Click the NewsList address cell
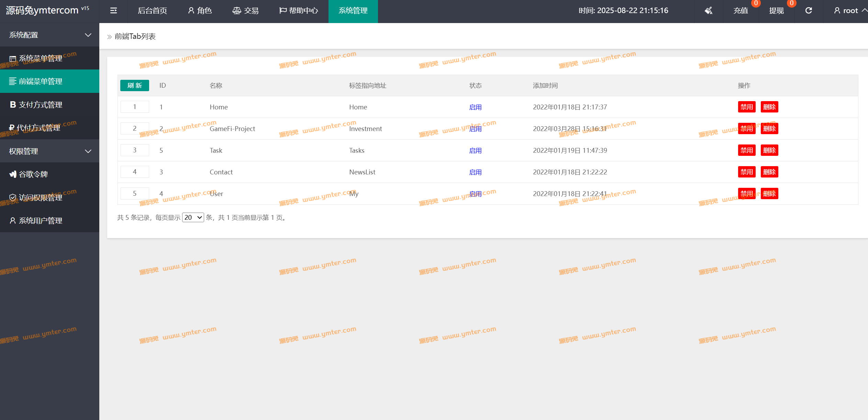The image size is (868, 420). pos(362,172)
